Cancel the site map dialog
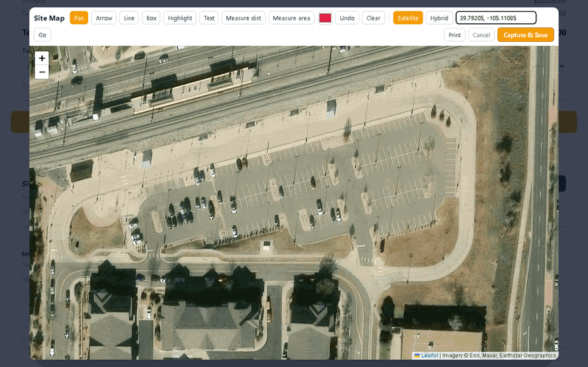Viewport: 588px width, 367px height. [481, 35]
